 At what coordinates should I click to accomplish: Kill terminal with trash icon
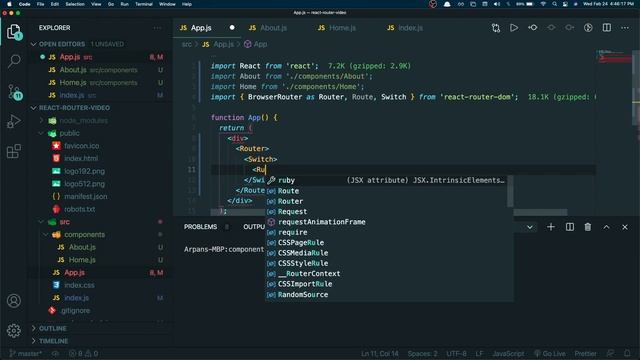point(587,227)
